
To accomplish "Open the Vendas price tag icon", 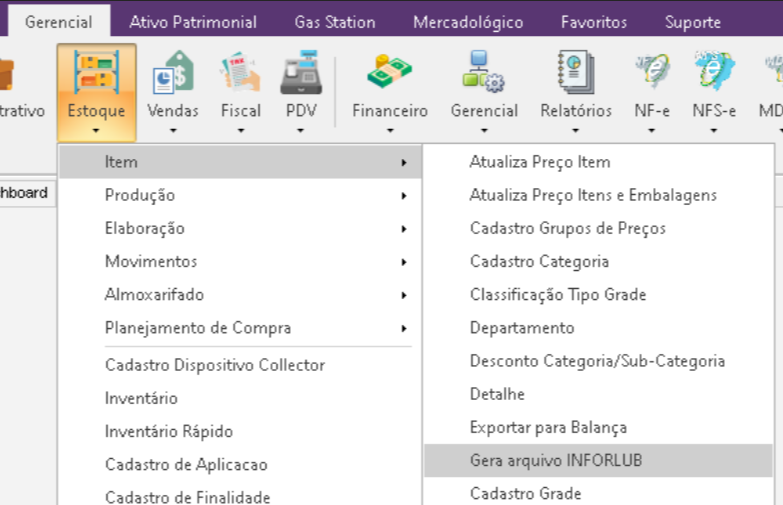I will point(172,74).
